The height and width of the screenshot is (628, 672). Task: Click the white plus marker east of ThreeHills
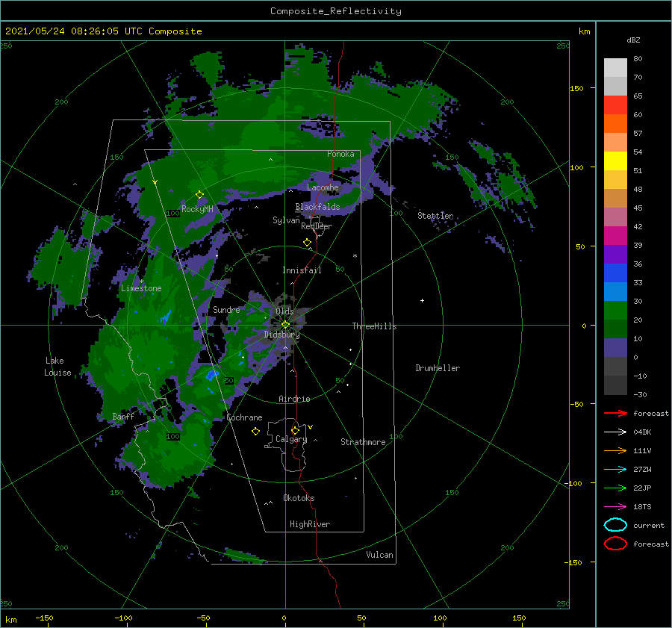point(422,300)
